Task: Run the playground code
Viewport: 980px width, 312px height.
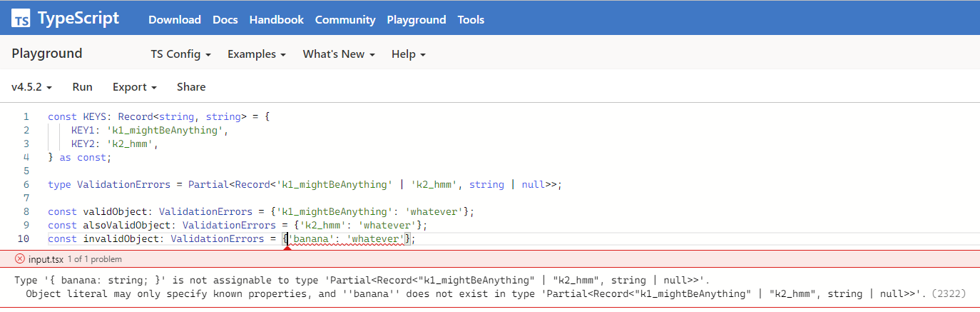Action: (x=83, y=87)
